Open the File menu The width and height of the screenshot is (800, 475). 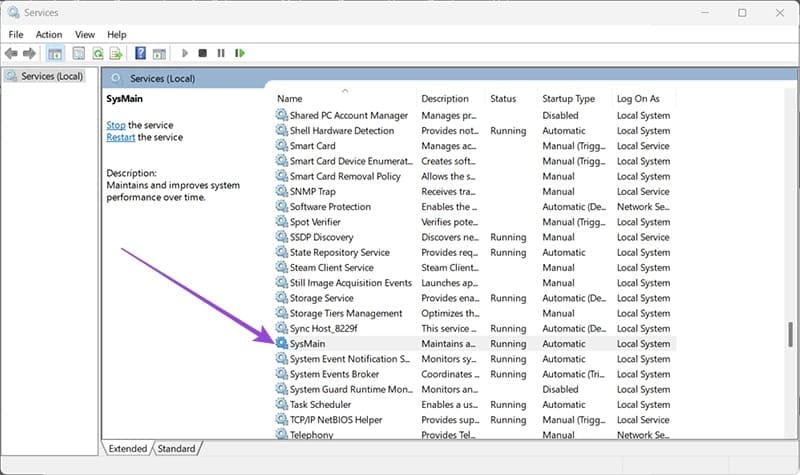[x=16, y=34]
